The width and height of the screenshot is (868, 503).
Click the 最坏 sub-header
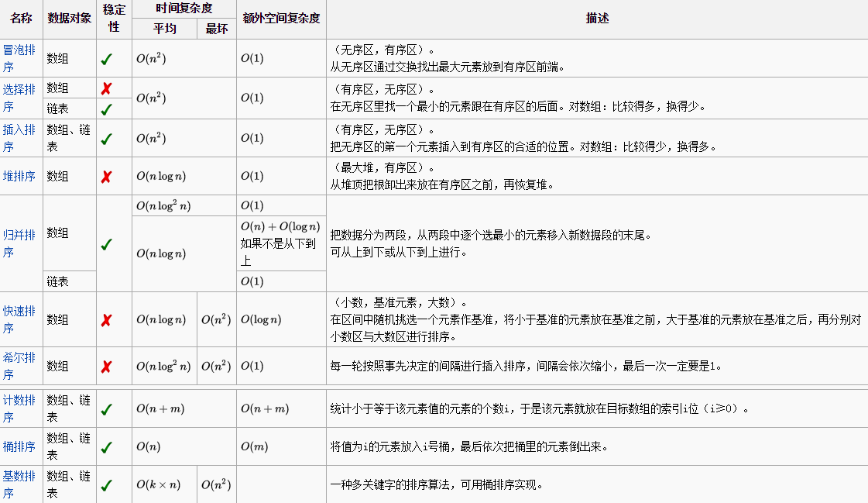coord(217,28)
